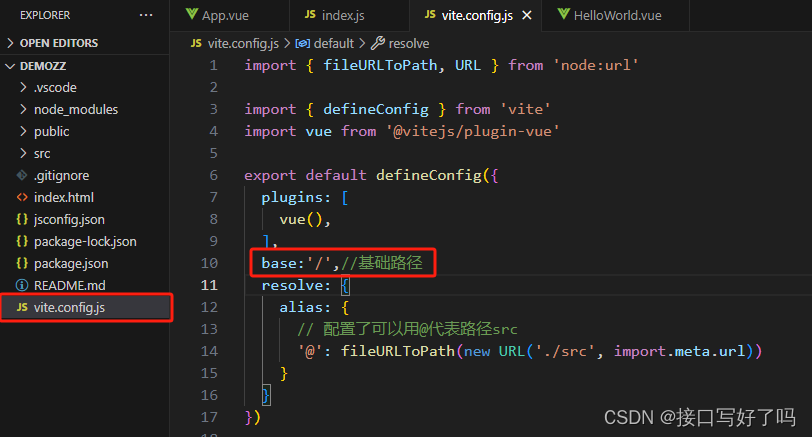Click the JS icon on index.js tab

pyautogui.click(x=310, y=14)
